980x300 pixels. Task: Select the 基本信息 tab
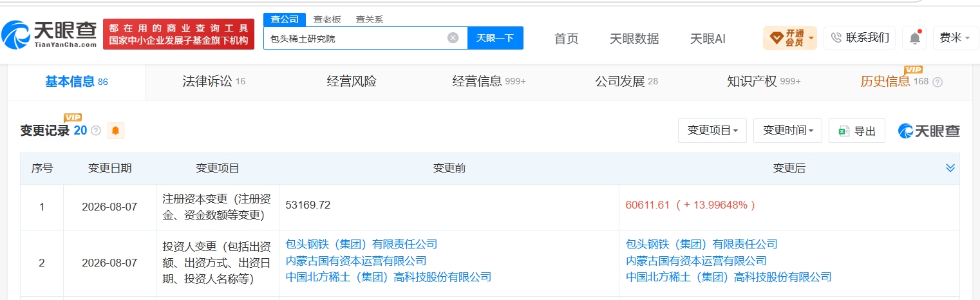point(76,82)
